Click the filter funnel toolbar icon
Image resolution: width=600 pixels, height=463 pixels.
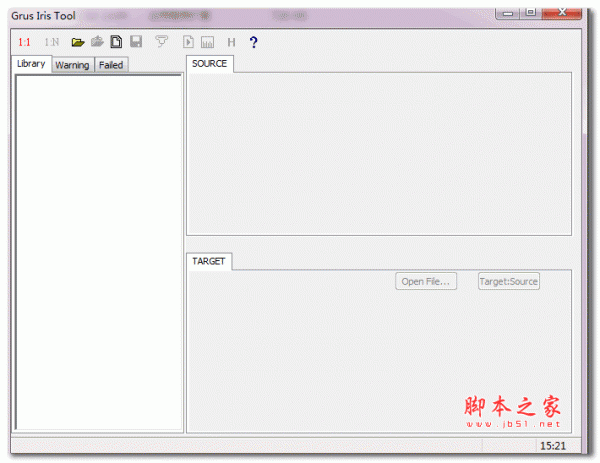(161, 41)
